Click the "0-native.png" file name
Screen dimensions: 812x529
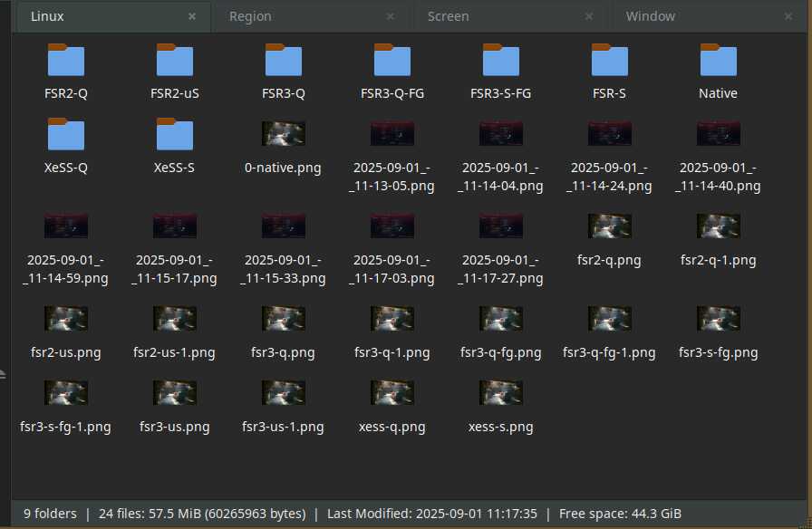click(284, 168)
